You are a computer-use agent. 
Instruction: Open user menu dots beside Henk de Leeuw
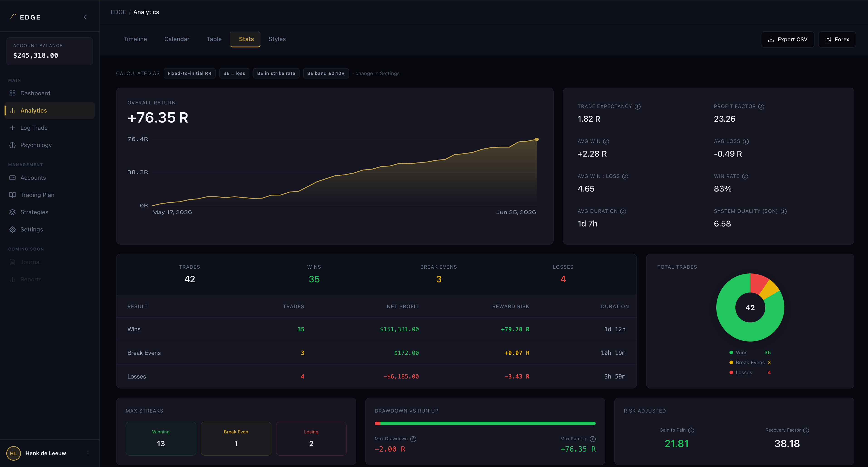(x=88, y=453)
